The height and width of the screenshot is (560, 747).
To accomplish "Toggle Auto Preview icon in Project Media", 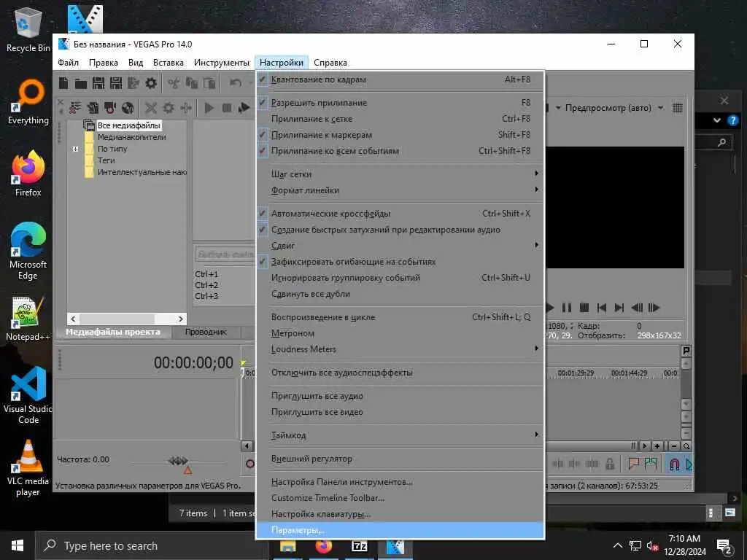I will (x=244, y=108).
